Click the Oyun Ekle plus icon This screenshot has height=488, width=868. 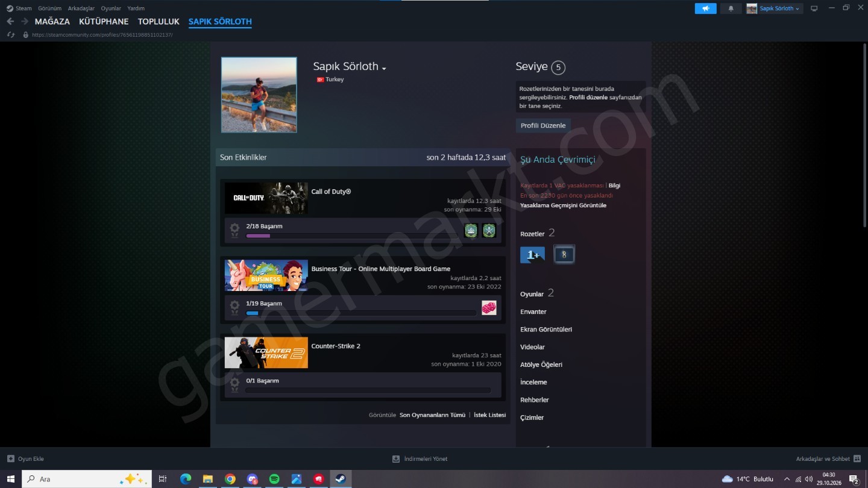[x=10, y=458]
